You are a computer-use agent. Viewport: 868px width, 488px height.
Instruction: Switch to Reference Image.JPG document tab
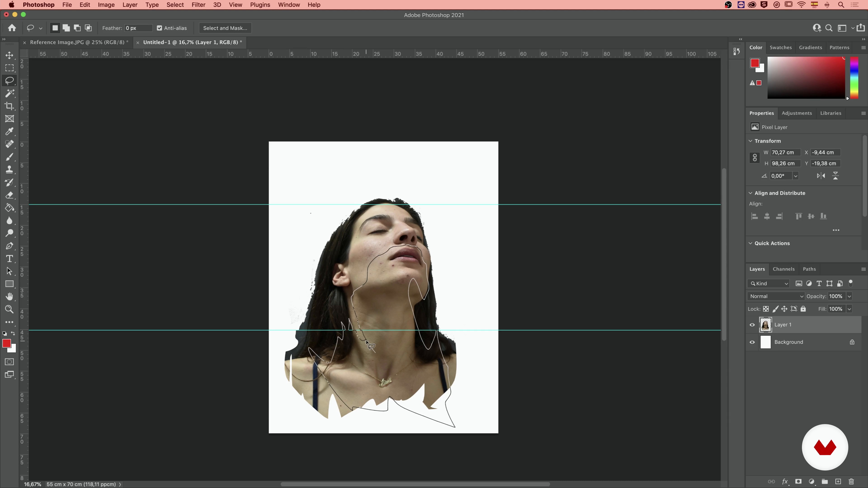pyautogui.click(x=79, y=42)
